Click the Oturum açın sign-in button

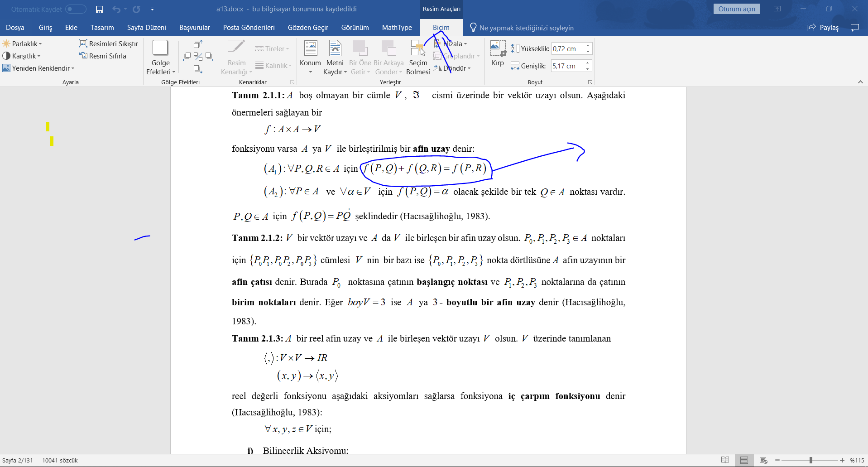pos(737,9)
